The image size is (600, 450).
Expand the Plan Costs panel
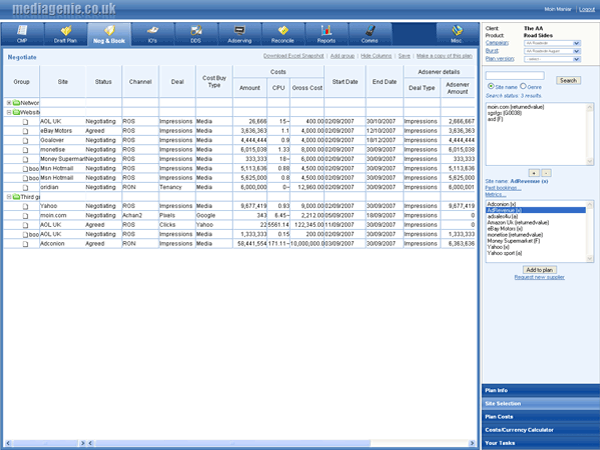tap(540, 417)
